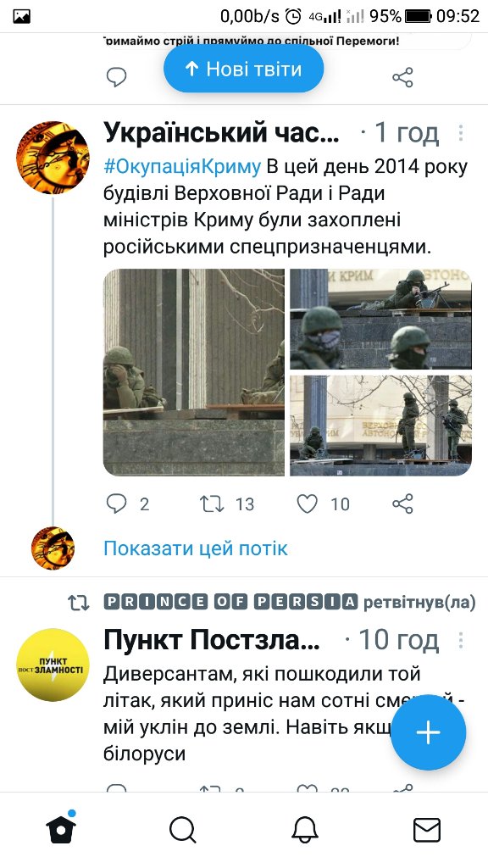Compose new tweet with plus button

428,732
